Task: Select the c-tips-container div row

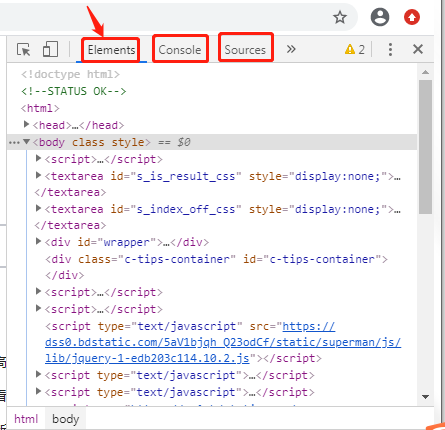Action: coord(216,259)
